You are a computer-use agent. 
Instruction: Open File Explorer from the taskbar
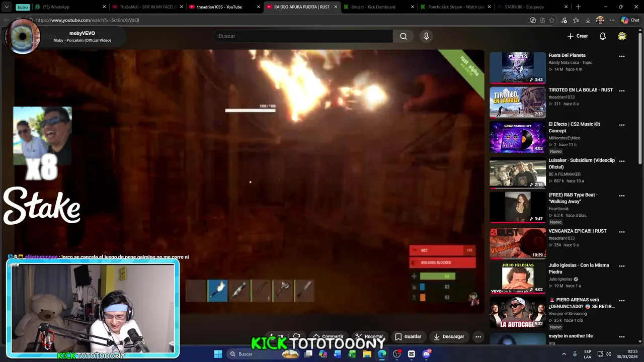(x=367, y=354)
